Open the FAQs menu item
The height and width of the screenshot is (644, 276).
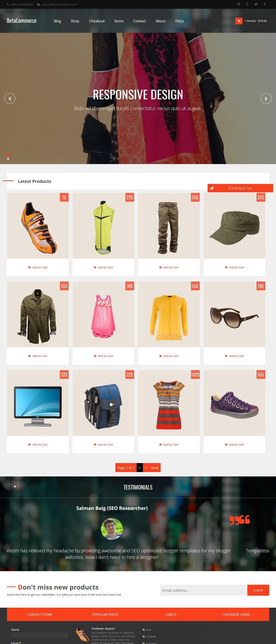180,21
